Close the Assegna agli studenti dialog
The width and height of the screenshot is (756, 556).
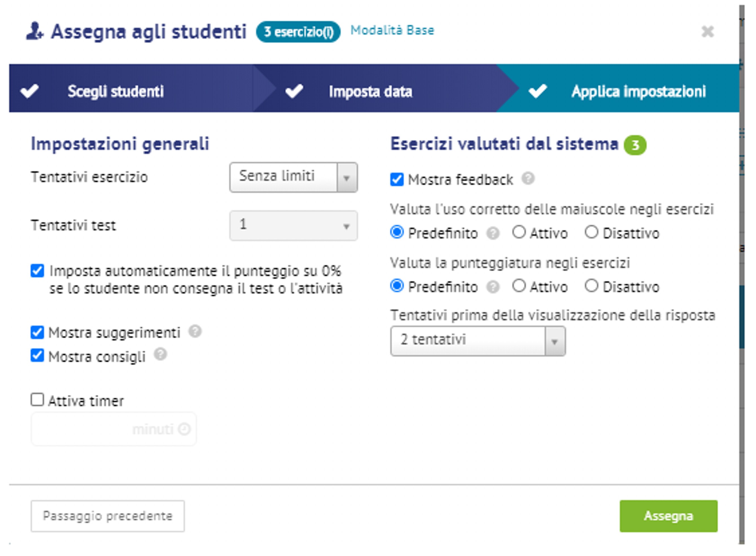point(707,32)
